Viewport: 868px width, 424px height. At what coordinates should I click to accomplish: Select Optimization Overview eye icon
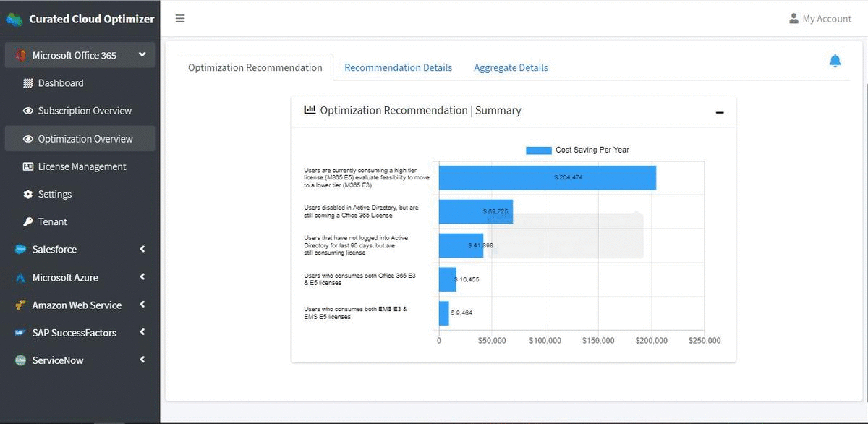[x=28, y=139]
